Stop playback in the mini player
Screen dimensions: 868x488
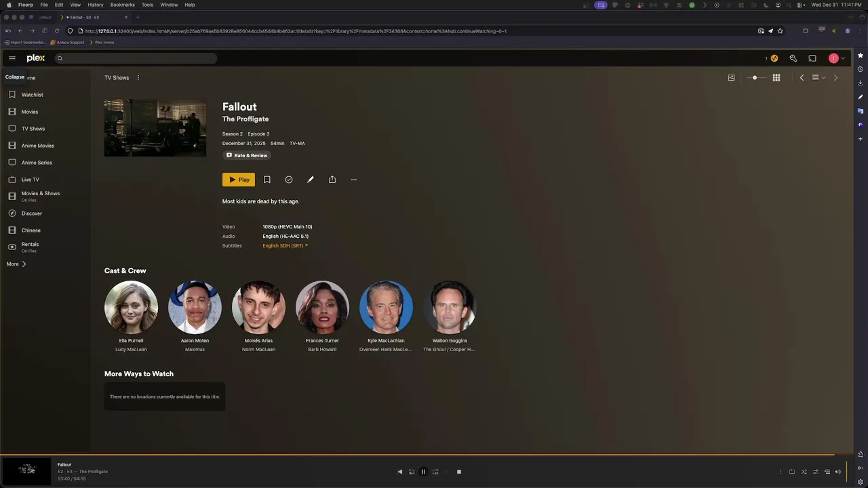point(459,472)
